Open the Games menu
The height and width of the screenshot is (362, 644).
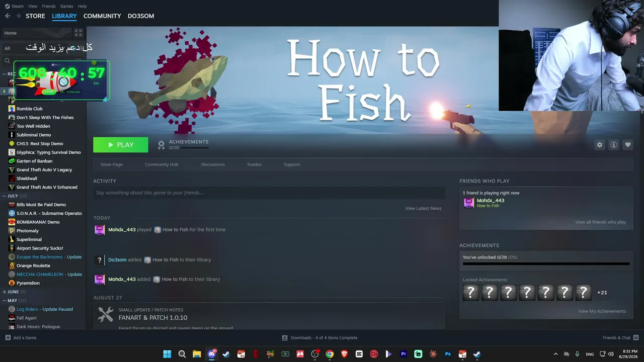(x=66, y=6)
